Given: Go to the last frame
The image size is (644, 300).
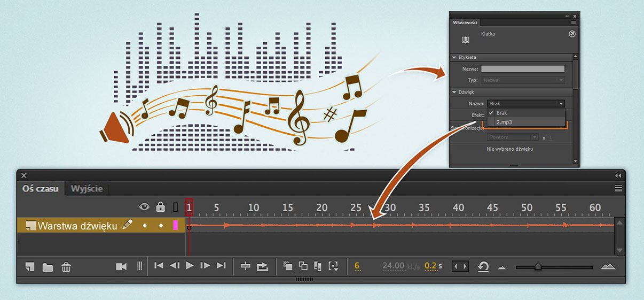Looking at the screenshot, I should click(221, 265).
